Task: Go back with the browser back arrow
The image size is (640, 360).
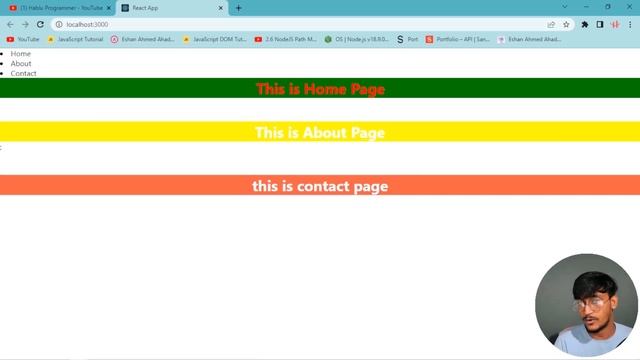Action: tap(10, 24)
